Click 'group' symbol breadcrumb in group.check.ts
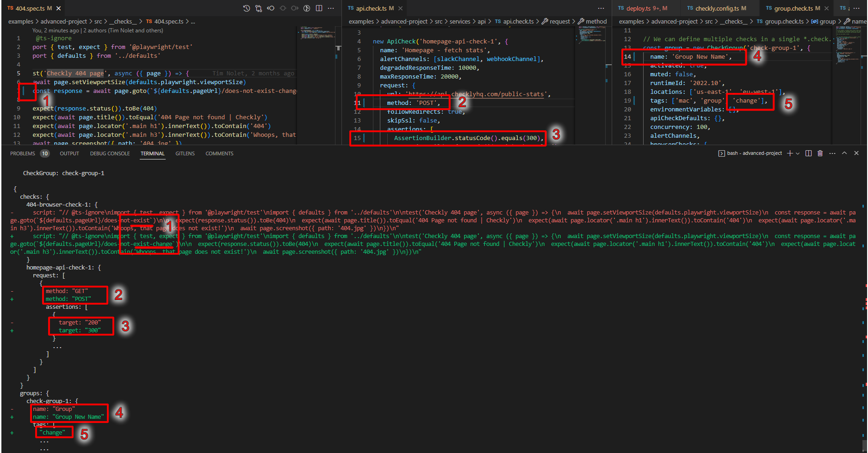The height and width of the screenshot is (453, 868). 827,21
